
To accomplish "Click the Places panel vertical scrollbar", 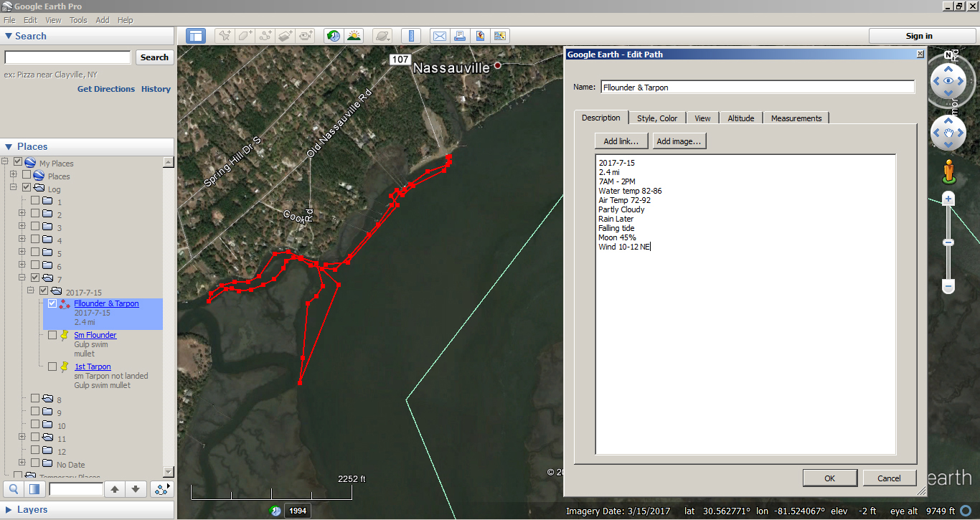I will [169, 317].
